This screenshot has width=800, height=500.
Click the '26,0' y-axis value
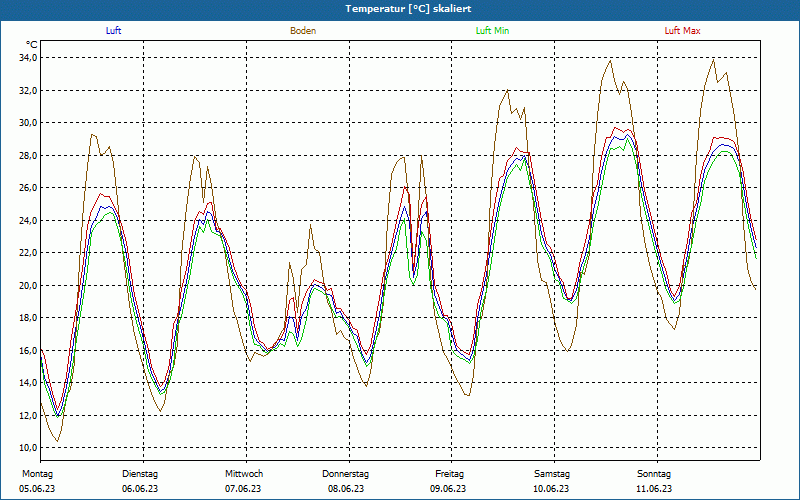[28, 188]
